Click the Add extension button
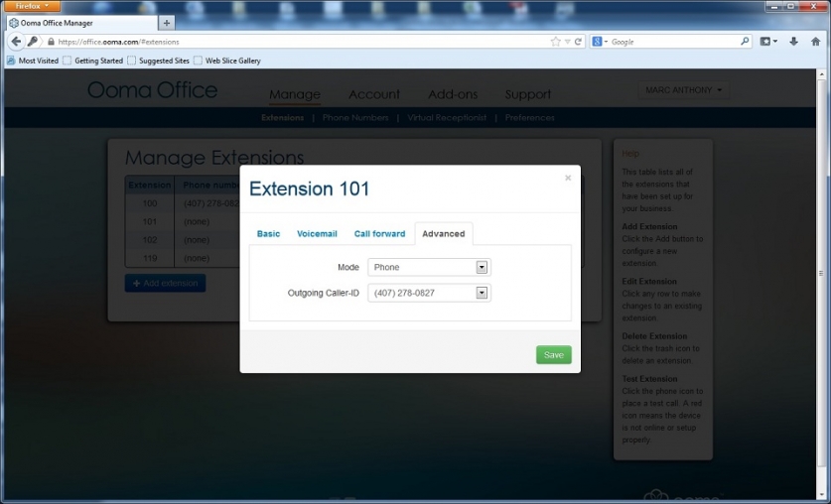The height and width of the screenshot is (504, 831). click(x=166, y=283)
